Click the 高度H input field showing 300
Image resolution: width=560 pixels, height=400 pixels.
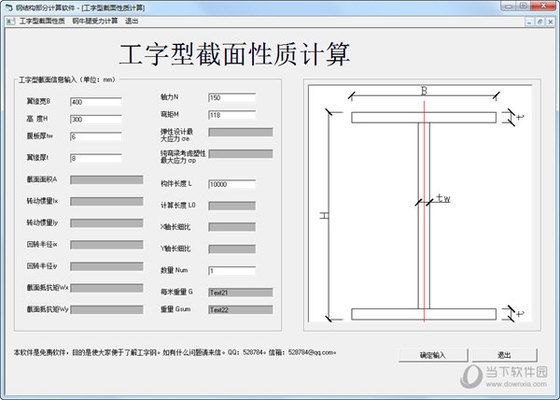pos(96,119)
